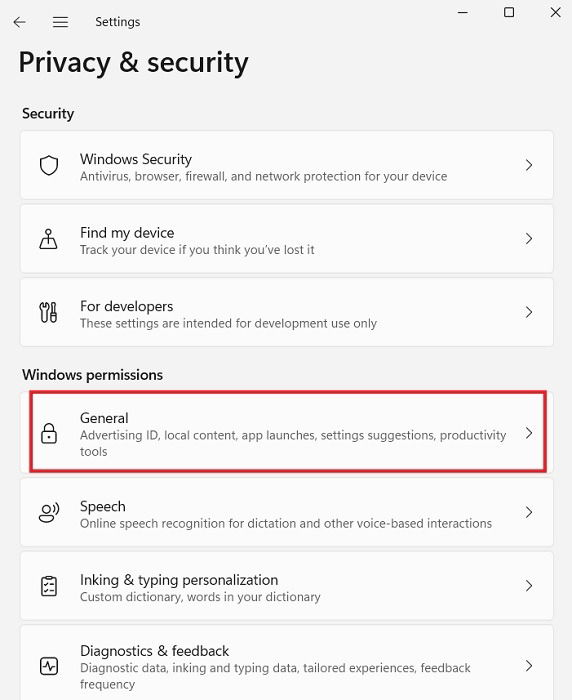Open the Windows Security entry title

pos(136,159)
